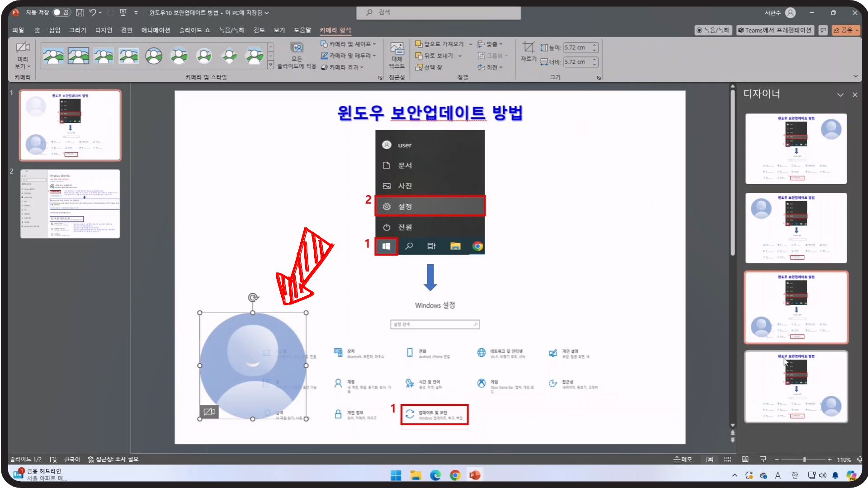
Task: Click the zoom slider in status bar
Action: pos(804,460)
